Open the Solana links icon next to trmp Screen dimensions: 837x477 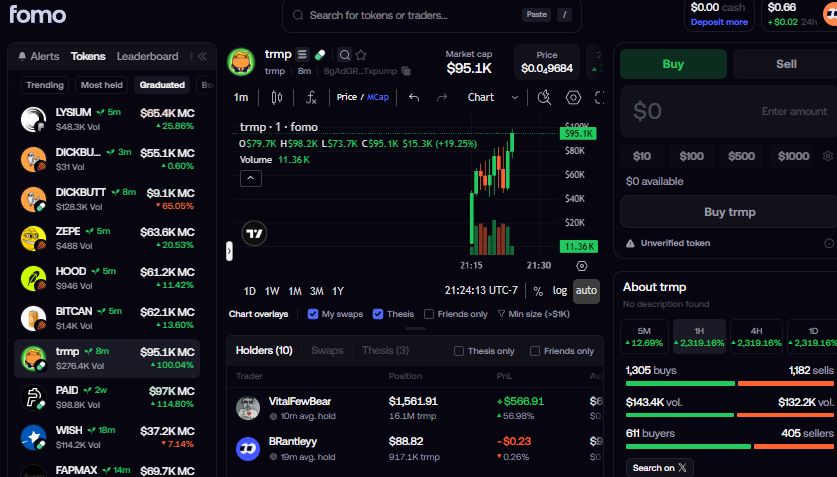click(302, 54)
